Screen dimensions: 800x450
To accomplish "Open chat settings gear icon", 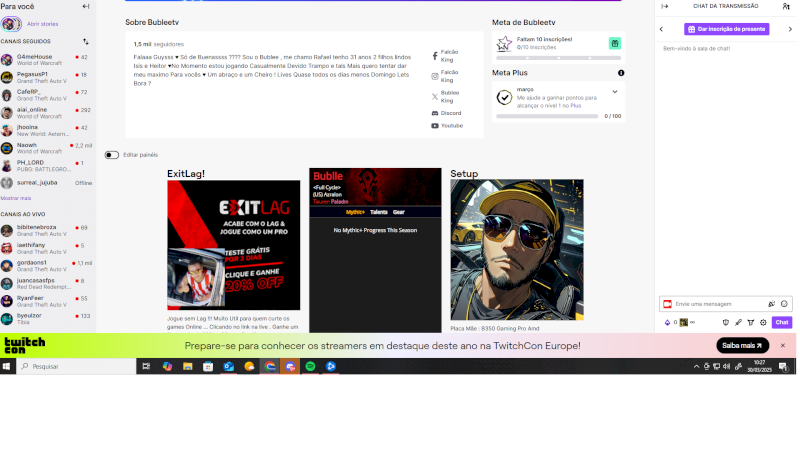I will [763, 322].
